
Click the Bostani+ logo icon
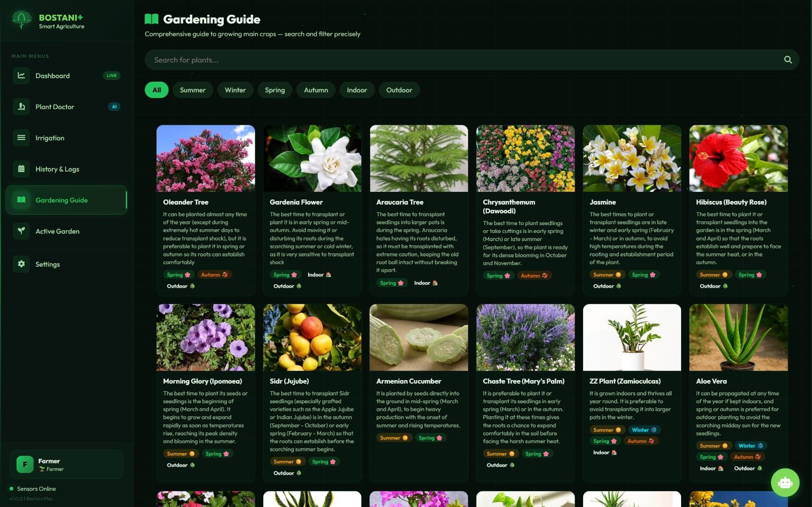click(x=21, y=20)
